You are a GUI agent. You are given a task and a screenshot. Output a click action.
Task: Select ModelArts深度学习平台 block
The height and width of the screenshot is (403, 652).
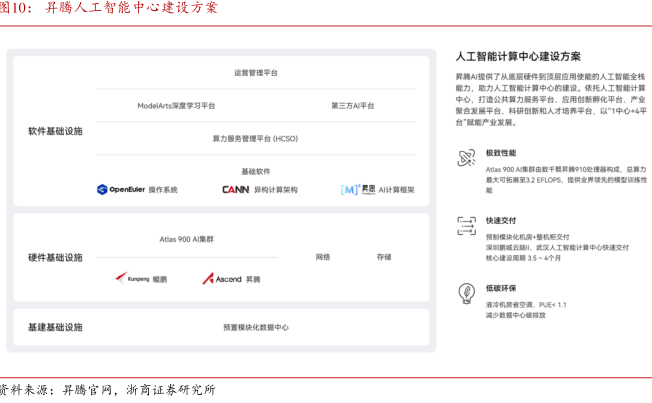176,105
